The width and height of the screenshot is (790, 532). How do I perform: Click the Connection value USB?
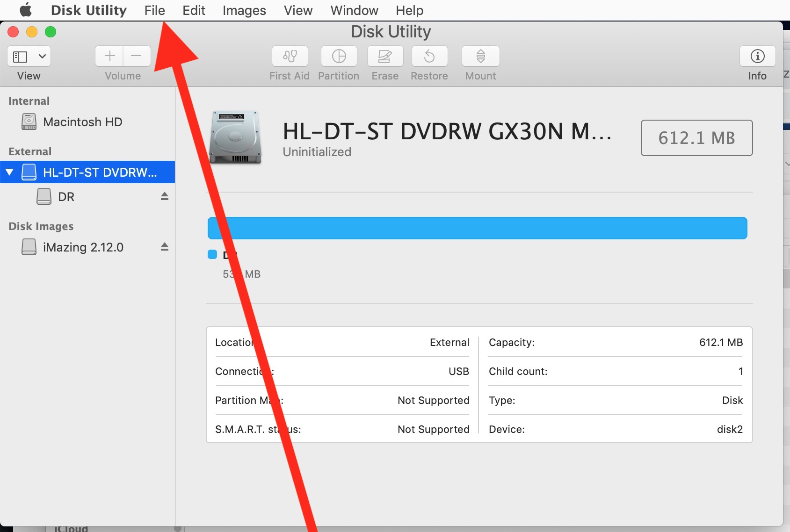click(x=458, y=371)
